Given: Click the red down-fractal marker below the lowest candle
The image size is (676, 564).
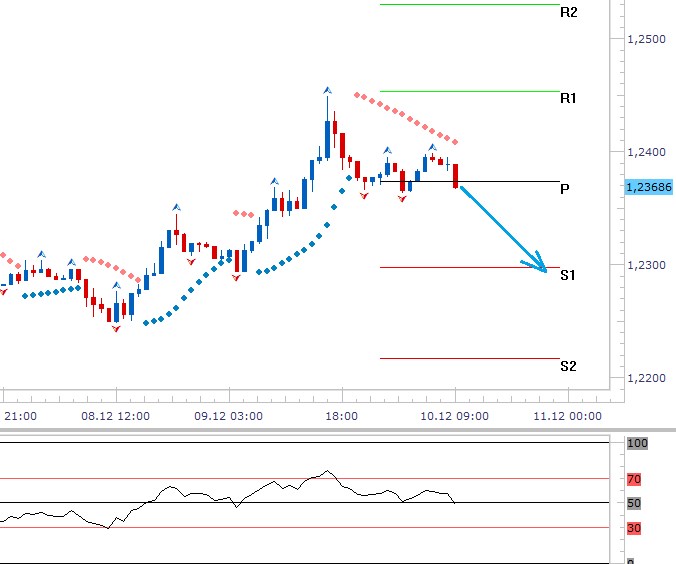Looking at the screenshot, I should pos(115,328).
